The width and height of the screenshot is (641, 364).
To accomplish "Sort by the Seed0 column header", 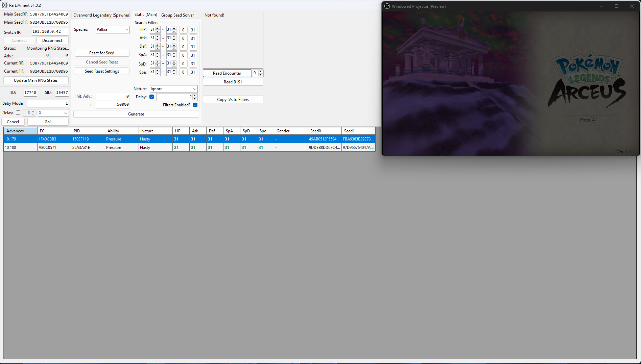I will [x=325, y=131].
